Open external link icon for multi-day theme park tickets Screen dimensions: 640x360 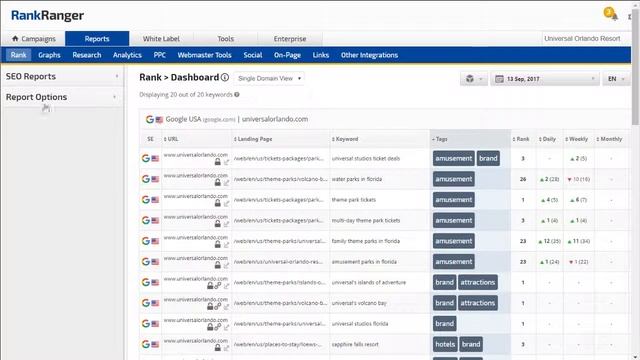(x=226, y=224)
